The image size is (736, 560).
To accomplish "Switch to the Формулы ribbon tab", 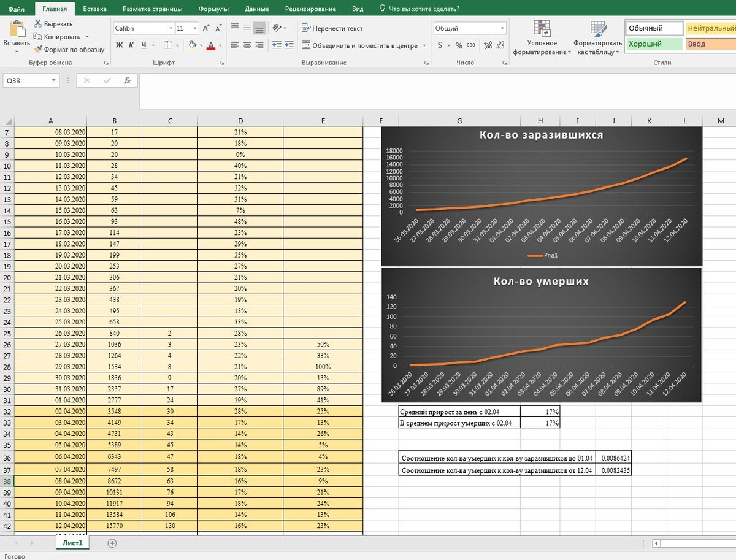I will (x=213, y=9).
